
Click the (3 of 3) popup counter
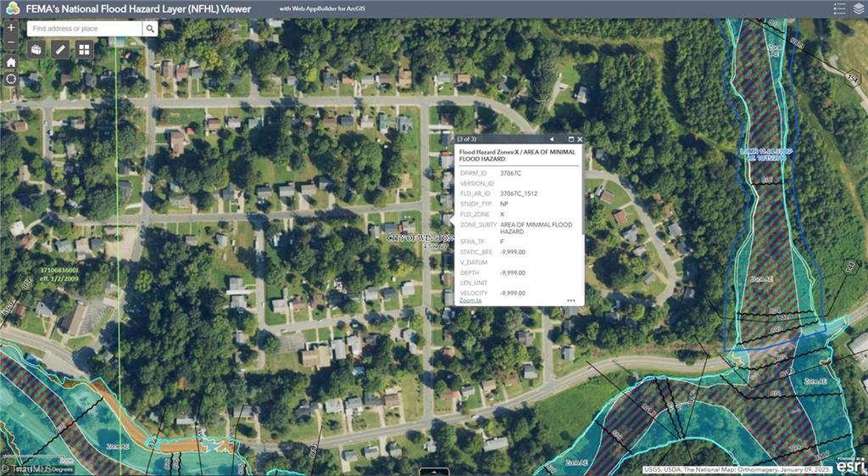pyautogui.click(x=467, y=139)
